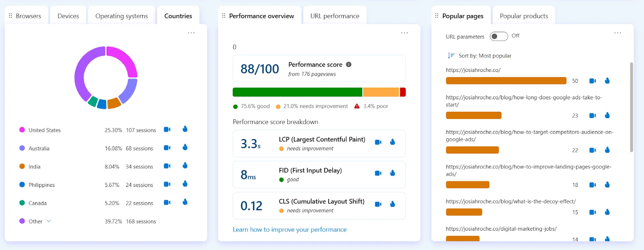Play recordings for the what-is-the-decoy-effect page
Image resolution: width=644 pixels, height=250 pixels.
tap(592, 211)
